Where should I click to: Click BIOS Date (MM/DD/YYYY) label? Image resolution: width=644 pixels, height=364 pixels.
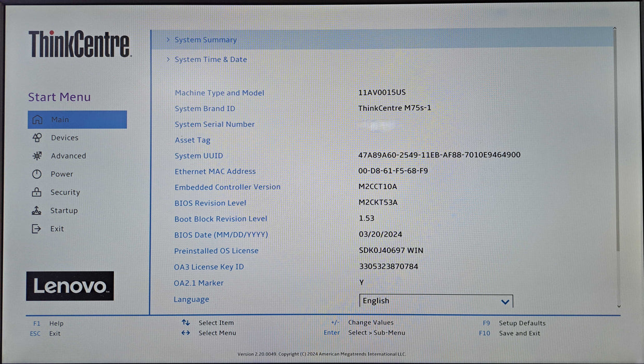(x=221, y=235)
